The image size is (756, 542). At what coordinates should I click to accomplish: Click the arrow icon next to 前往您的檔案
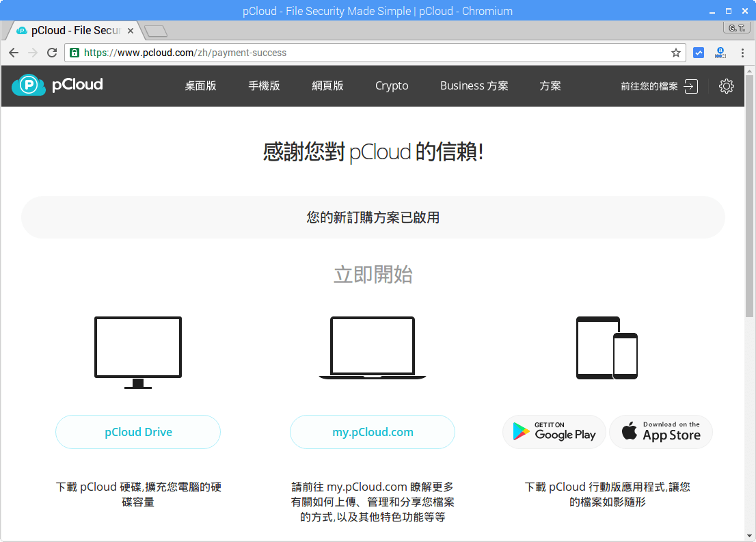[x=690, y=86]
